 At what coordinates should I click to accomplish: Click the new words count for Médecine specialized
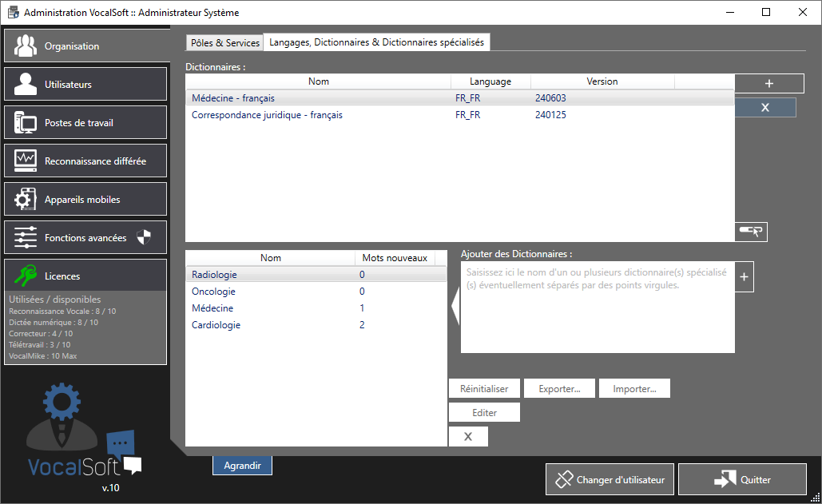click(x=362, y=308)
